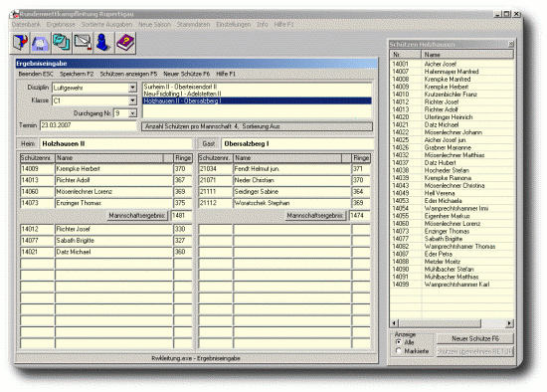Select Eigenherr Markus in shooter list
Screen dimensions: 547x392
452,216
